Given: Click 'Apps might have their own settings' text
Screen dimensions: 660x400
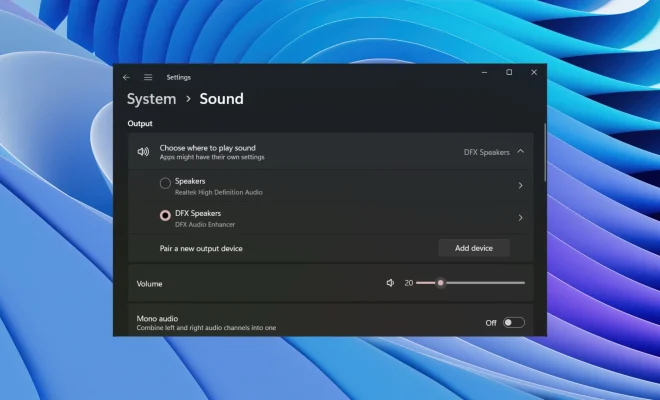Looking at the screenshot, I should pyautogui.click(x=212, y=157).
